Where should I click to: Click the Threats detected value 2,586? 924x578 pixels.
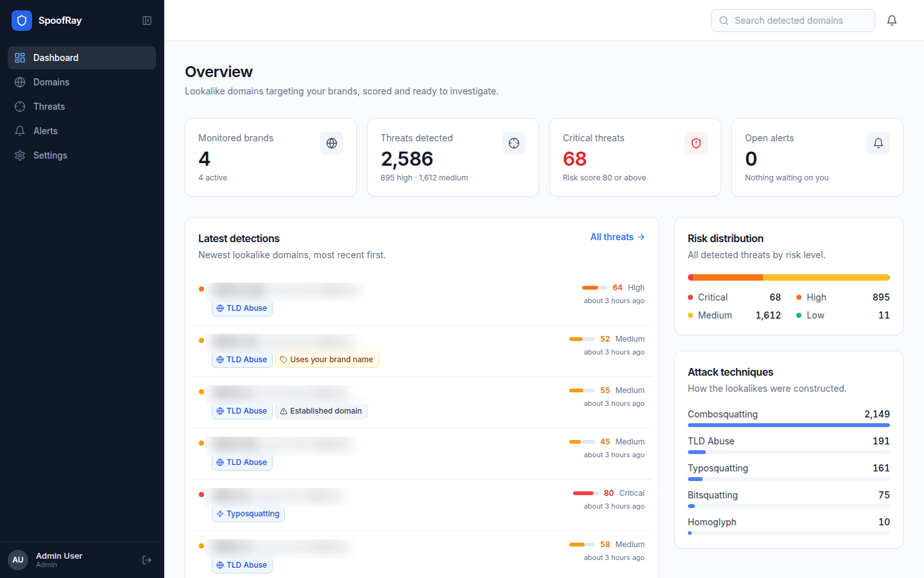(x=407, y=159)
